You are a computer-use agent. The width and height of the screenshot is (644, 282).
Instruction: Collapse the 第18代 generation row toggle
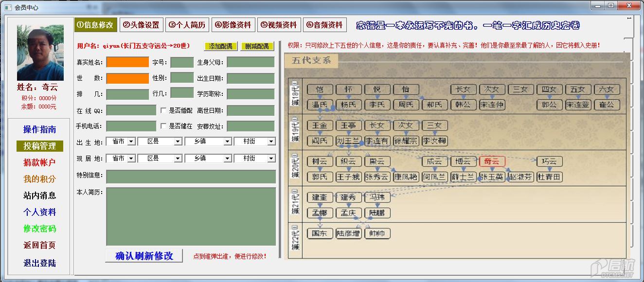[x=295, y=82]
